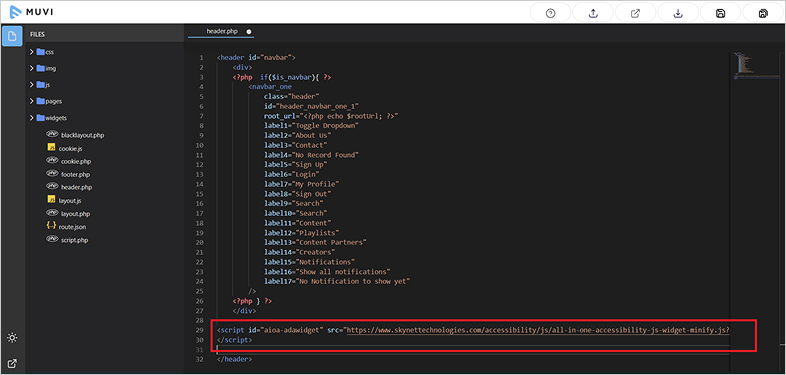
Task: Click the unsaved dot on header.php tab
Action: coord(249,32)
